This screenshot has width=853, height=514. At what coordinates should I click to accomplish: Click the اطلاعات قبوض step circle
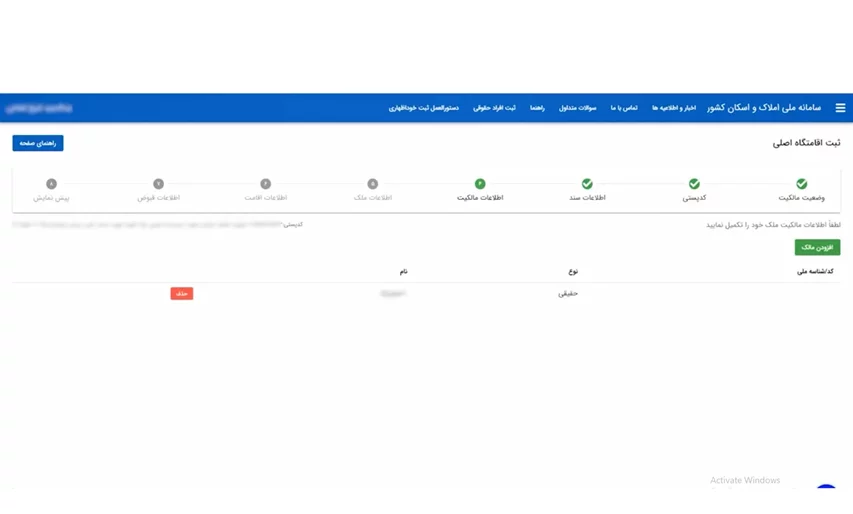tap(158, 184)
